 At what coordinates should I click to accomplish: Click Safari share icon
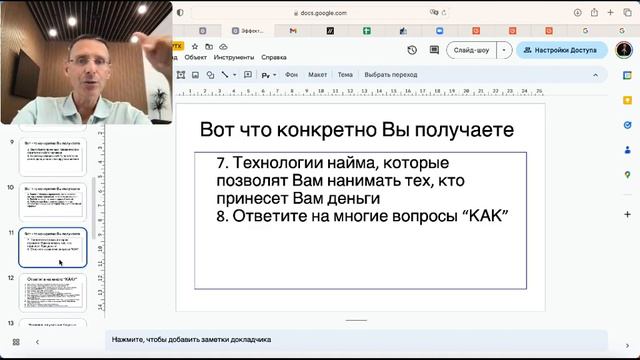[x=594, y=13]
